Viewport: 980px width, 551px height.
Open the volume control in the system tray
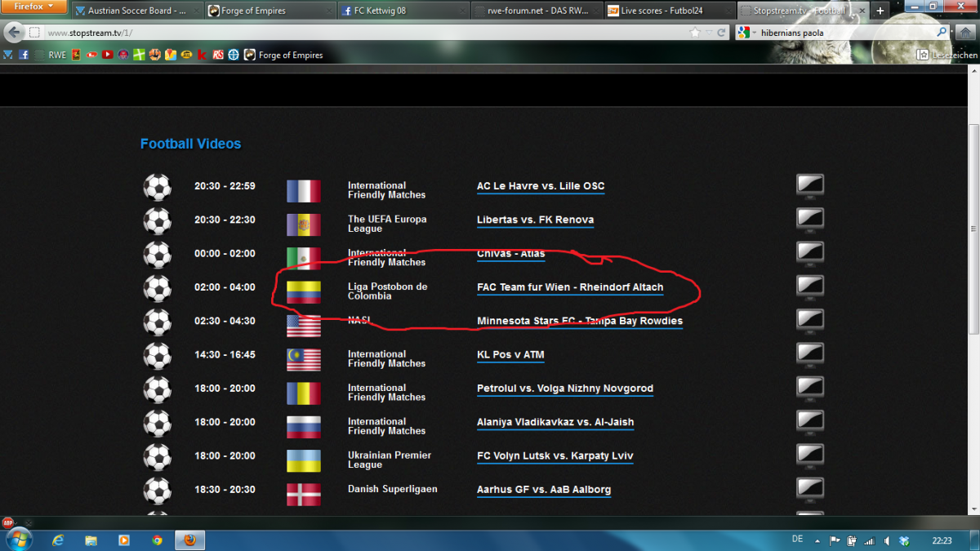pyautogui.click(x=887, y=540)
